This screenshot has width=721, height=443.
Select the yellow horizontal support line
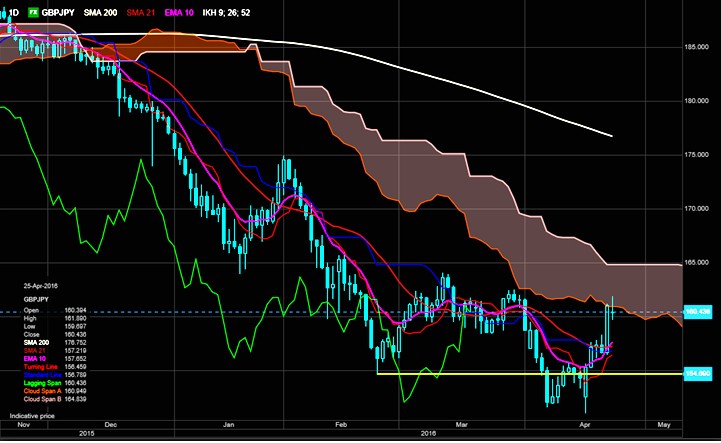coord(500,373)
